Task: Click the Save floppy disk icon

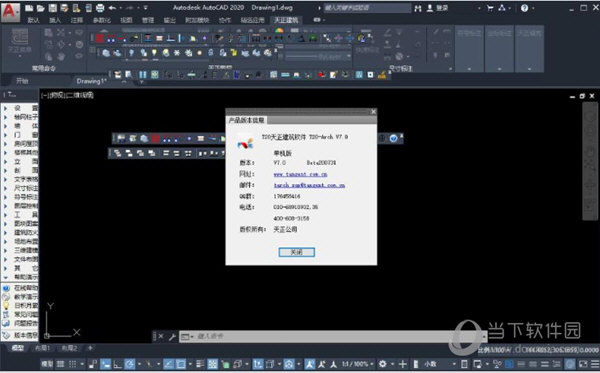Action: pyautogui.click(x=52, y=8)
